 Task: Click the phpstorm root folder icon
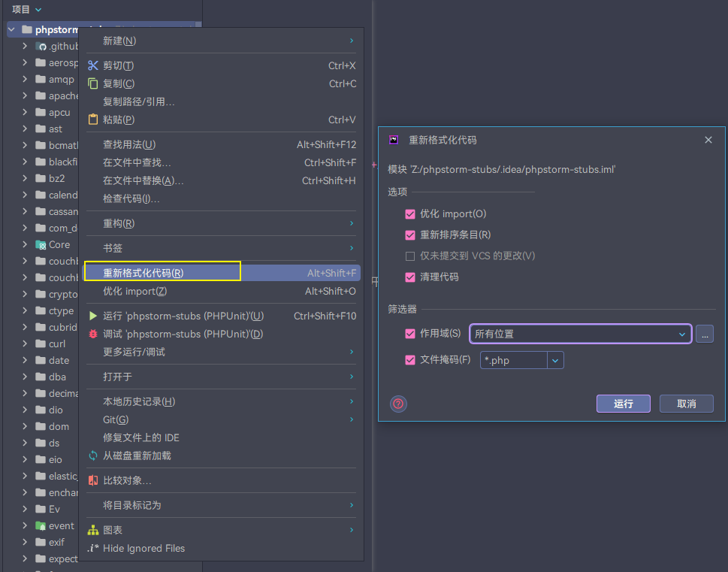click(x=27, y=30)
